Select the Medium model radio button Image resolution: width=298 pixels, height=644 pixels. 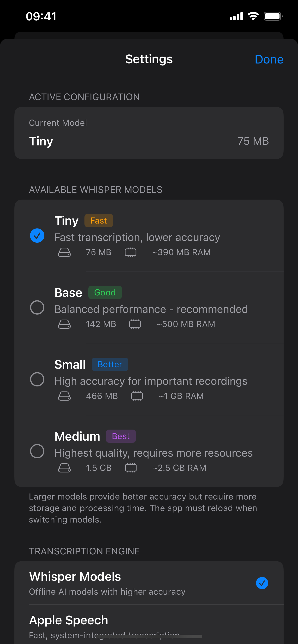[37, 451]
